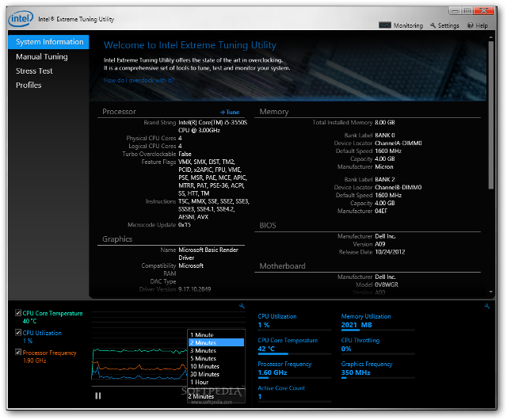The image size is (507, 420).
Task: Click the Graphics Frequency 350 MHz readout
Action: (356, 372)
